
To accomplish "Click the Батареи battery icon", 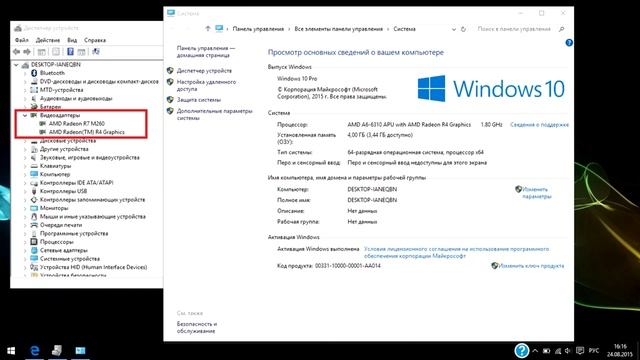I will [34, 107].
